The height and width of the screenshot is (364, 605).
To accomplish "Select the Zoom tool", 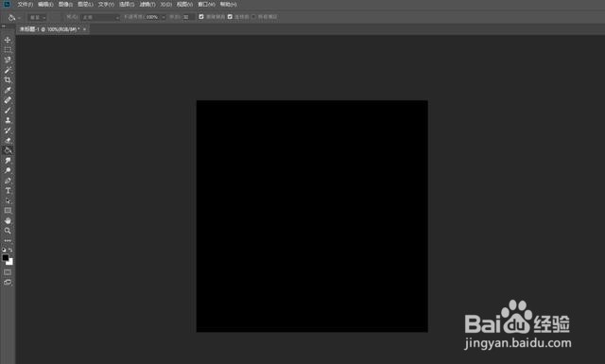I will tap(8, 231).
